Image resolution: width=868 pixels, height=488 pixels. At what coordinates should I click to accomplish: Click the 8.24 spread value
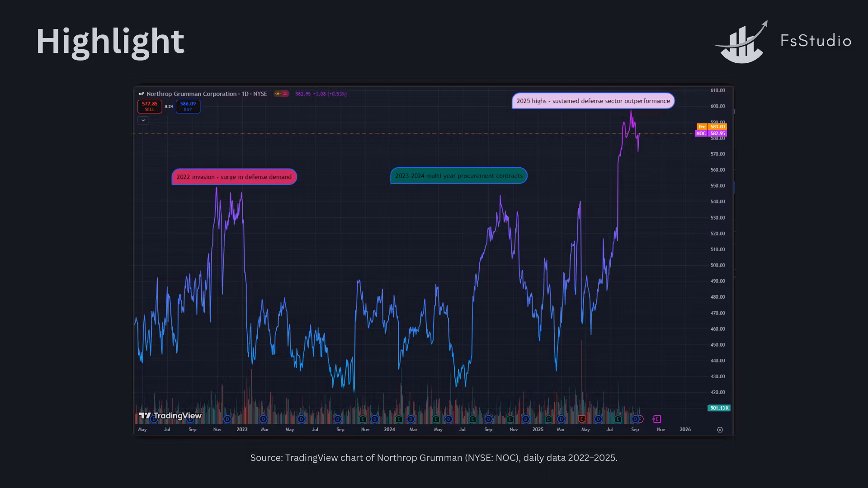pos(169,107)
